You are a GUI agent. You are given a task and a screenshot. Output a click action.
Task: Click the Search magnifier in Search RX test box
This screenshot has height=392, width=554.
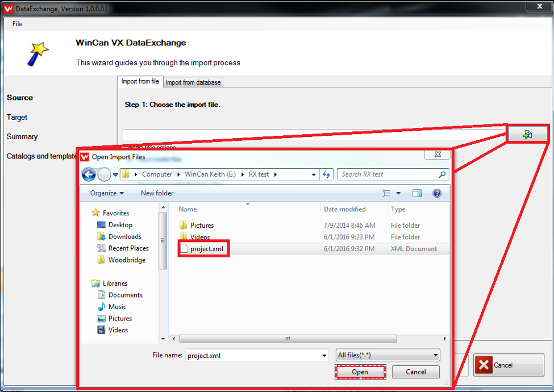pos(441,174)
